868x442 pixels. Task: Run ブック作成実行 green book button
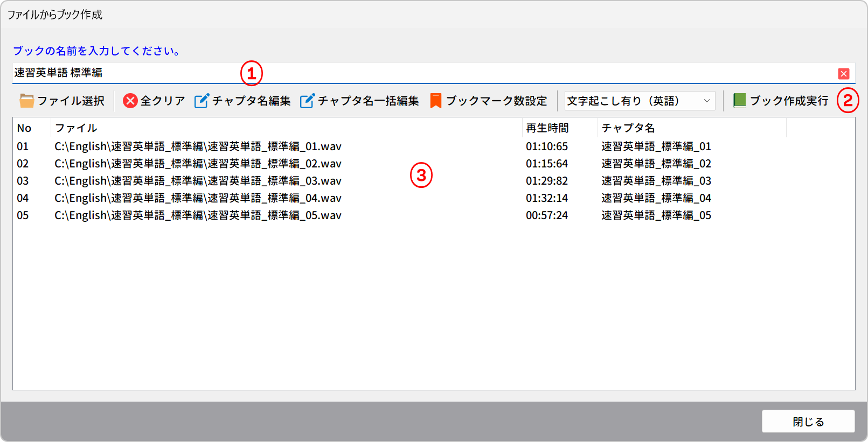click(780, 101)
